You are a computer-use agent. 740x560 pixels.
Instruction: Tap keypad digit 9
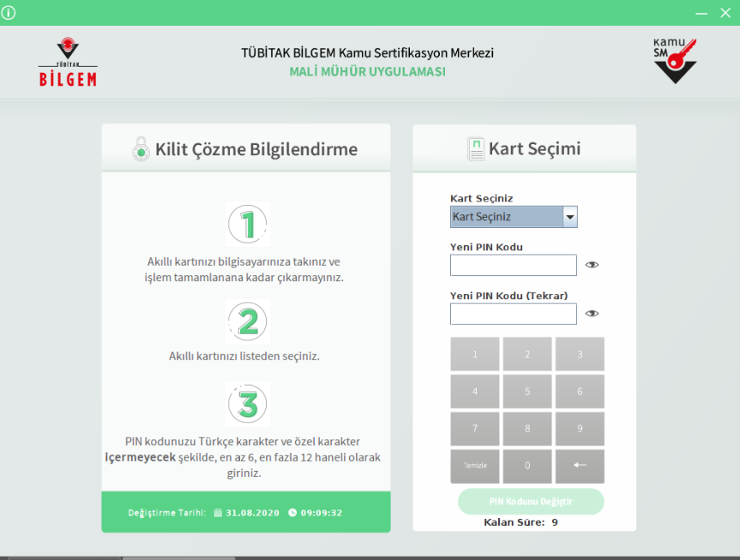(580, 429)
